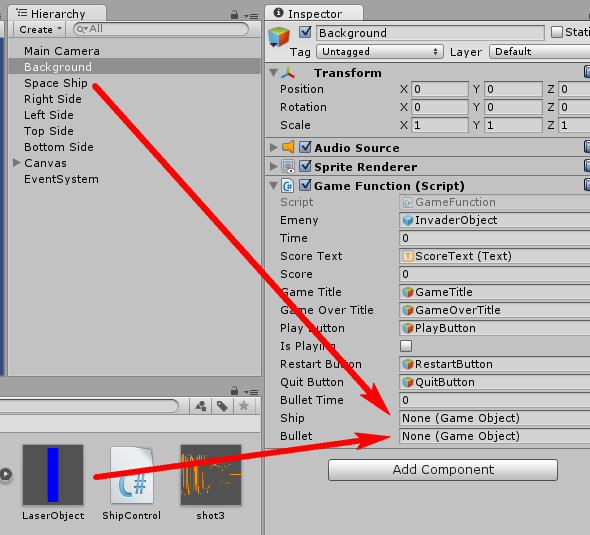590x535 pixels.
Task: Click the Game Title object field
Action: coord(494,292)
